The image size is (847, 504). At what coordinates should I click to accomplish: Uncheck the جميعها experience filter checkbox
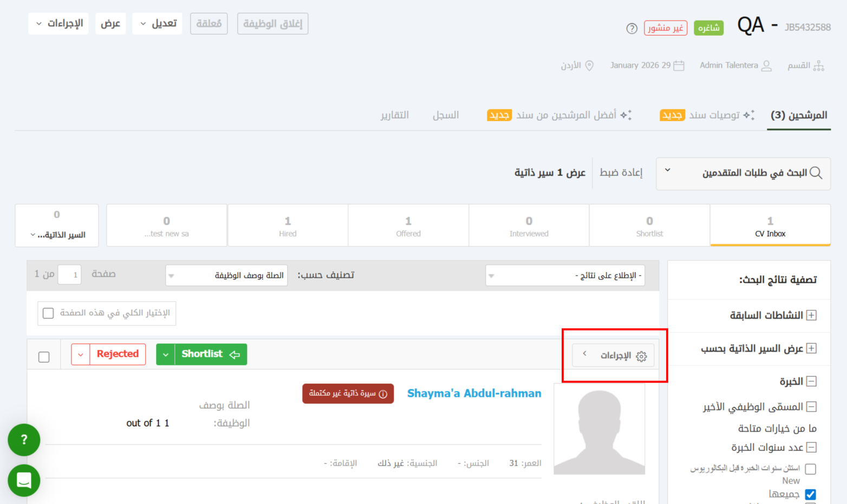[x=810, y=494]
